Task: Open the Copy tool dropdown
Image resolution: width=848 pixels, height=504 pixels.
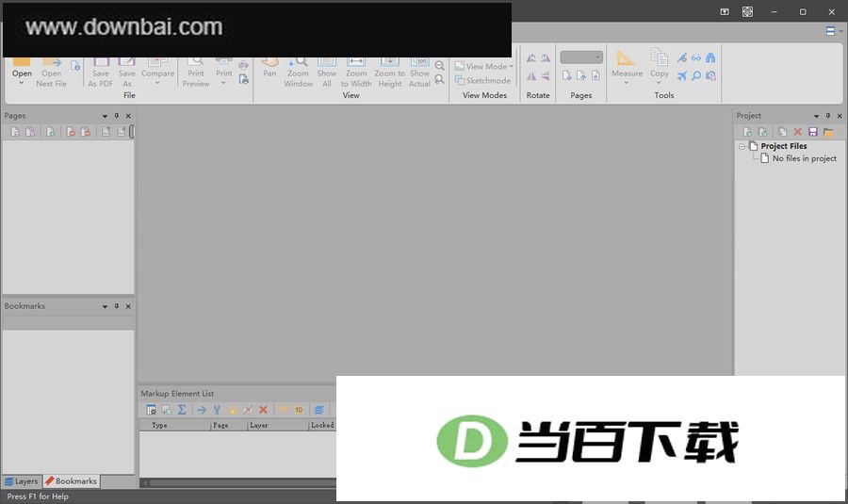Action: 659,83
